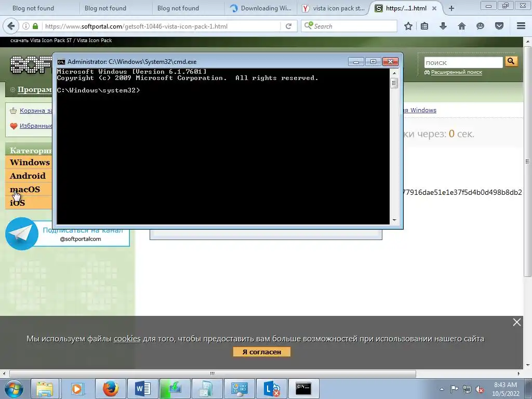The height and width of the screenshot is (399, 532).
Task: Open the Windows category in sidebar
Action: [x=30, y=162]
